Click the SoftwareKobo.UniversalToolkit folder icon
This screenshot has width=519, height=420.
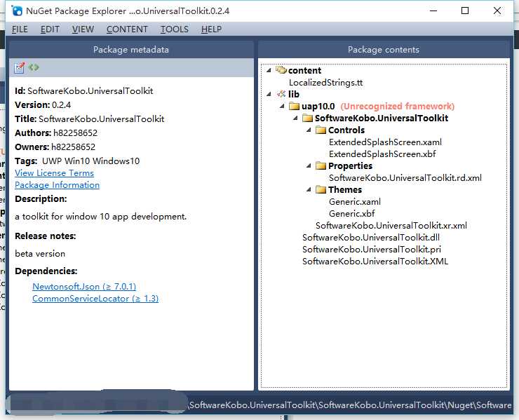(x=307, y=118)
